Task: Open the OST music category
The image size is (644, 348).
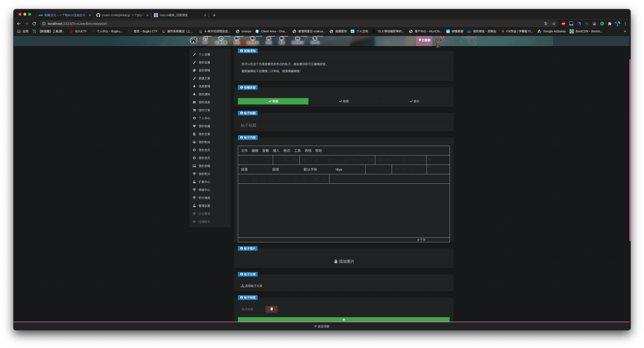Action: [205, 40]
